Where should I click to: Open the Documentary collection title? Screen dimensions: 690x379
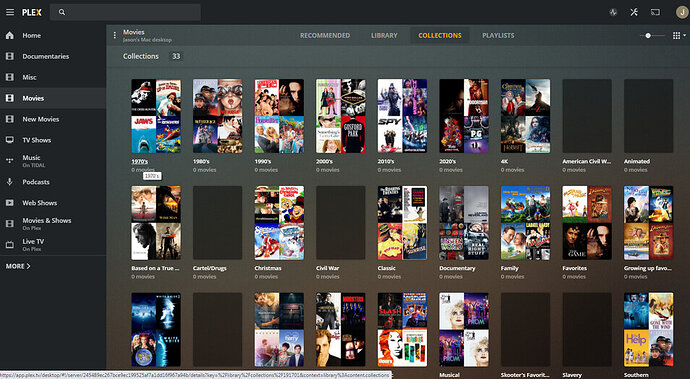[457, 268]
